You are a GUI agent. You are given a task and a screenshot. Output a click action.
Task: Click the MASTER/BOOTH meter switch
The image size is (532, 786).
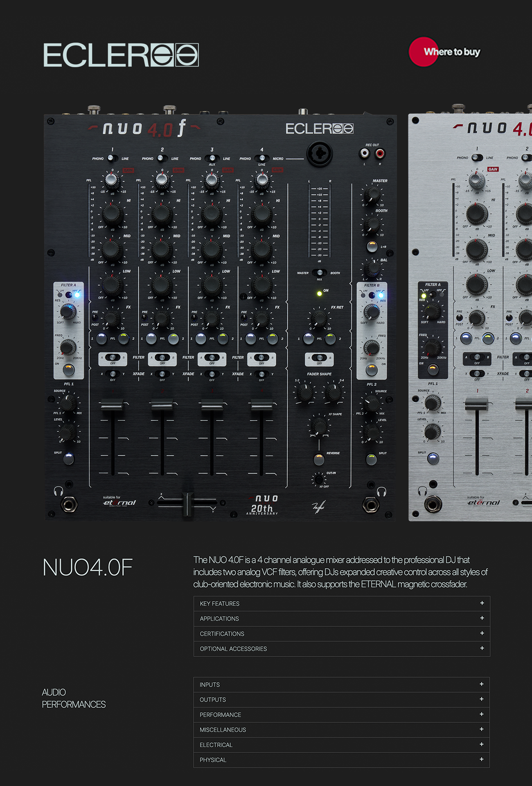coord(319,273)
